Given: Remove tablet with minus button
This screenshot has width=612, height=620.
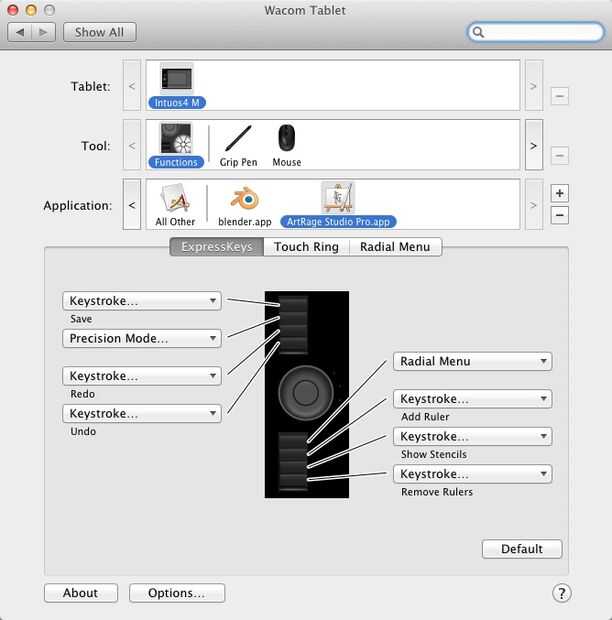Looking at the screenshot, I should pyautogui.click(x=559, y=96).
